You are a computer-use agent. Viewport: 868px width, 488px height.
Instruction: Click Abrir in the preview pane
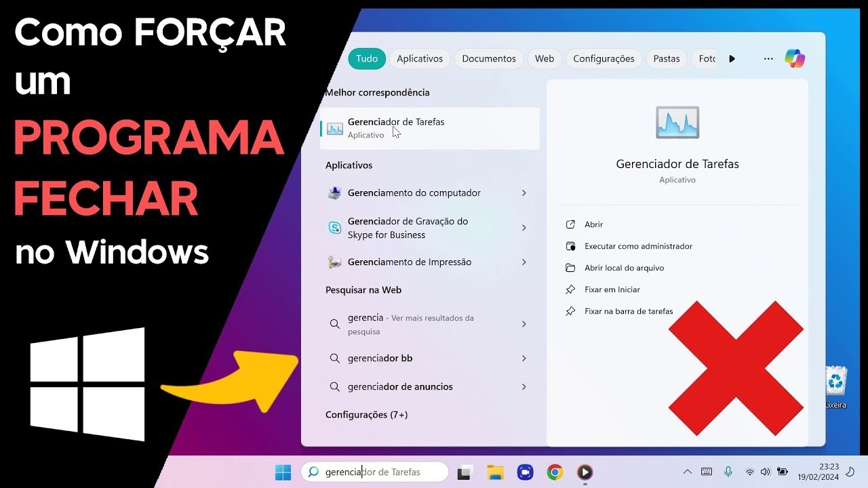click(593, 224)
